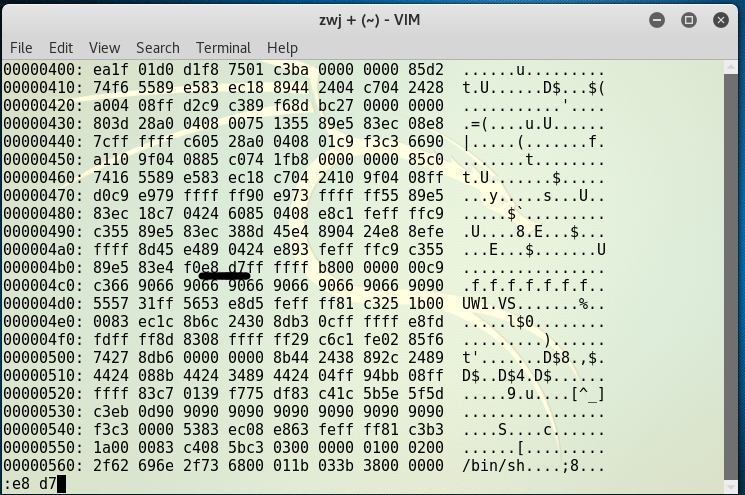Screen dimensions: 745x495
Task: Click offset '000004f0:'
Action: point(43,340)
